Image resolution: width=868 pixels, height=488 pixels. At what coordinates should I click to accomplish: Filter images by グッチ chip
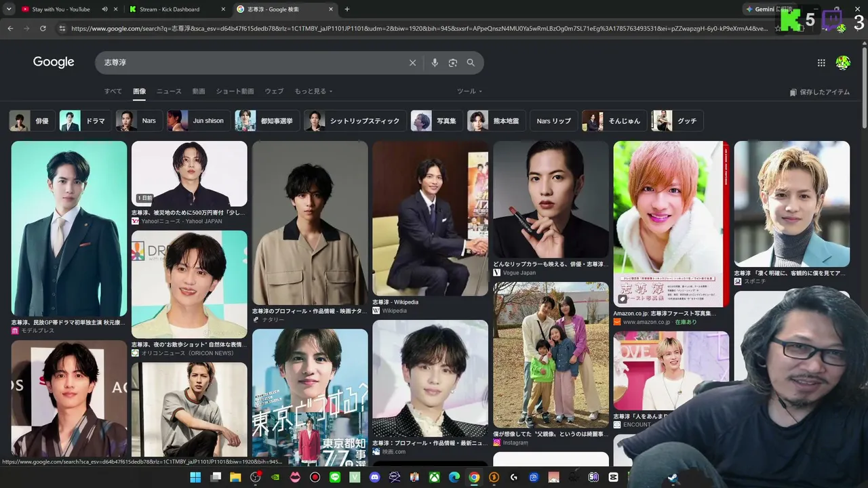coord(677,121)
